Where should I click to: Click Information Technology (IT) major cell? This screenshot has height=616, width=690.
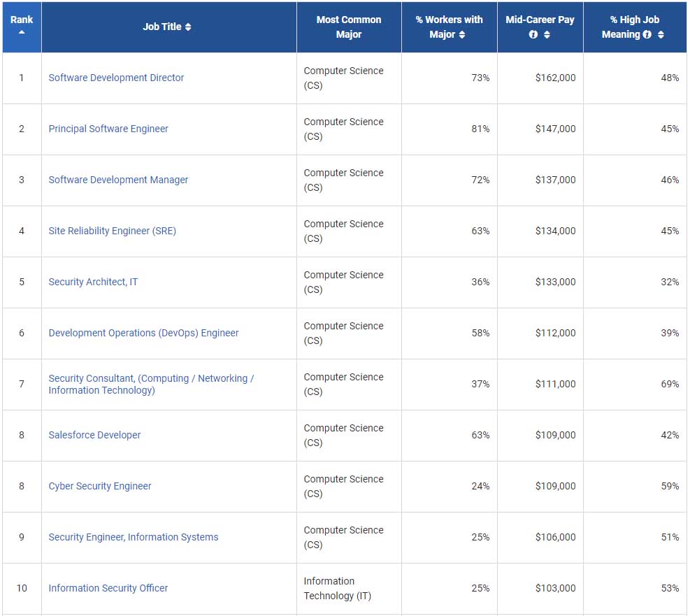pos(349,588)
